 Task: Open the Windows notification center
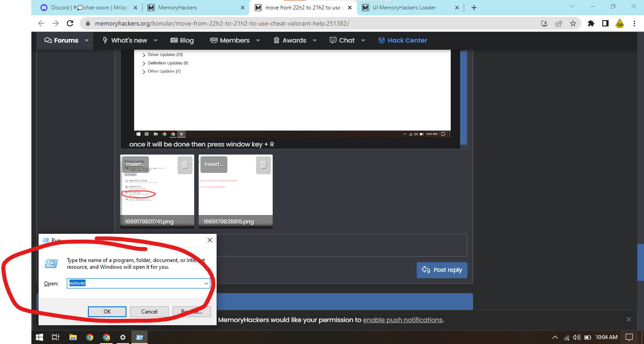pos(629,337)
